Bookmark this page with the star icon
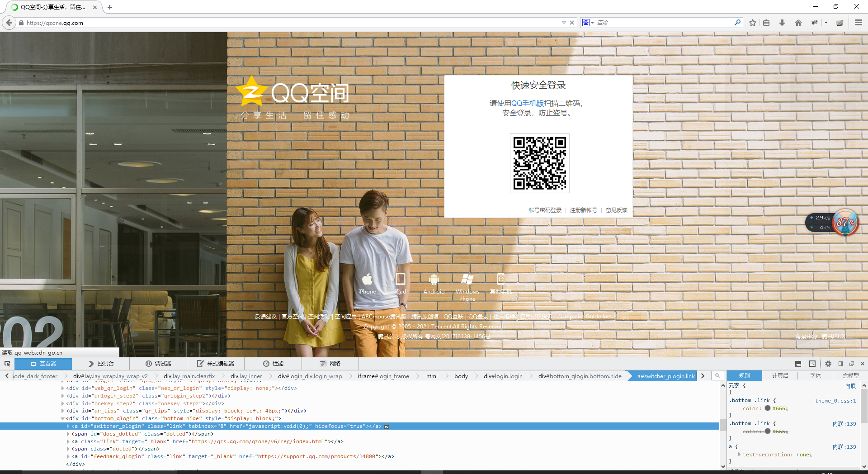This screenshot has height=474, width=868. coord(753,23)
